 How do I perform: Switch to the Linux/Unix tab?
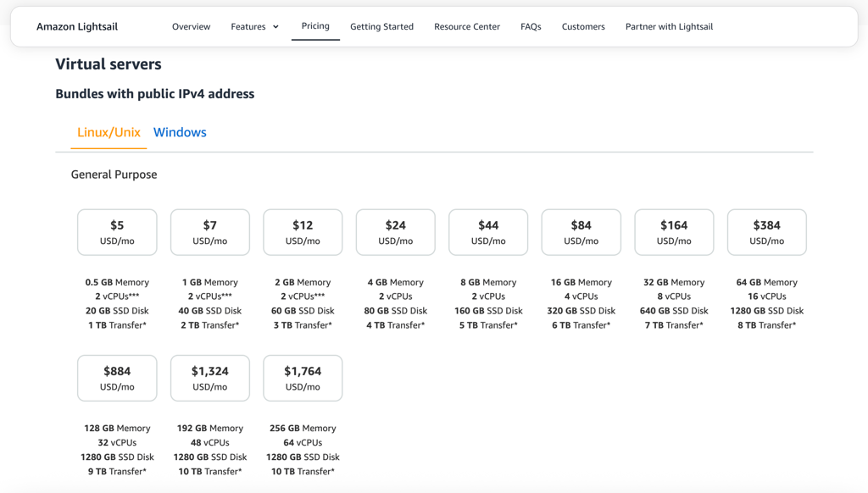tap(108, 132)
